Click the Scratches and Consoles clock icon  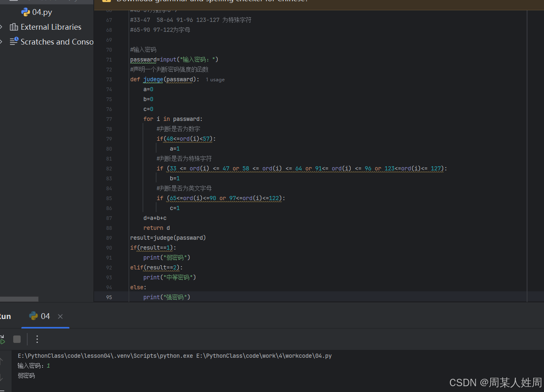(14, 41)
